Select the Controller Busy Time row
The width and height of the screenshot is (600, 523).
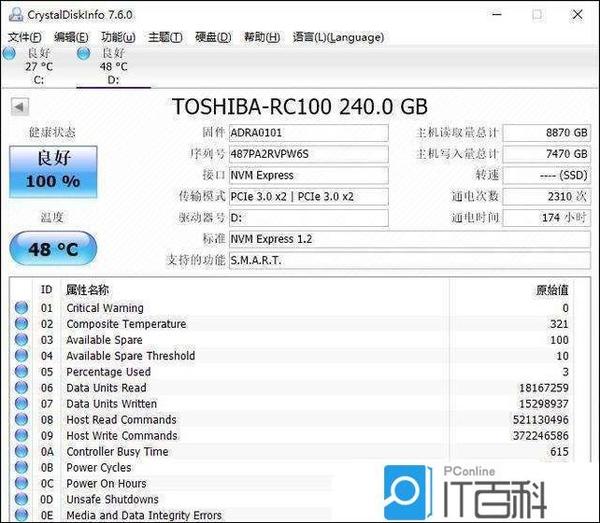[291, 451]
